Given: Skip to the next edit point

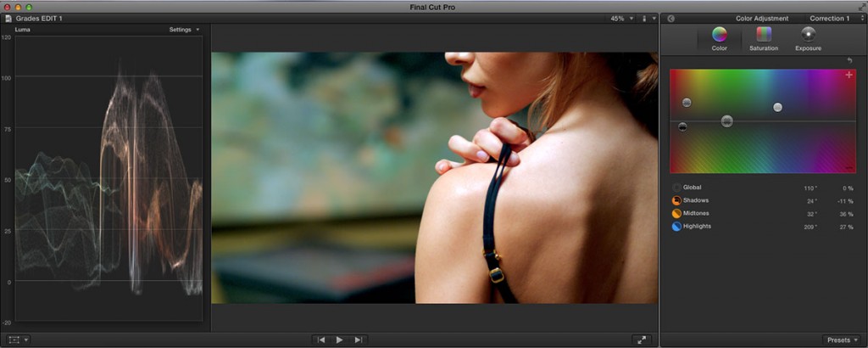Looking at the screenshot, I should pyautogui.click(x=359, y=340).
